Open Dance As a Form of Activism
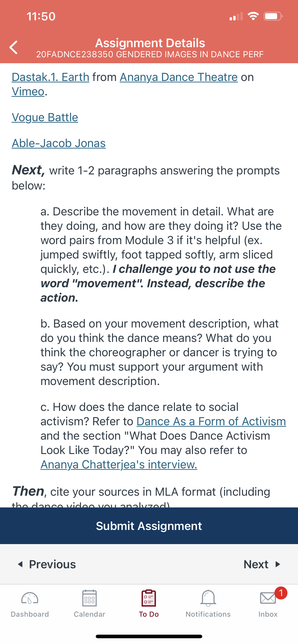 coord(211,421)
